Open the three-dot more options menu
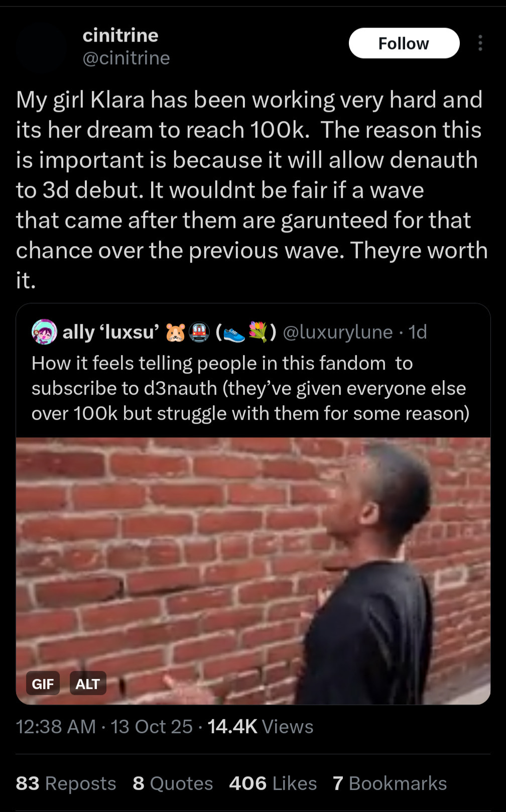The width and height of the screenshot is (506, 812). (480, 43)
